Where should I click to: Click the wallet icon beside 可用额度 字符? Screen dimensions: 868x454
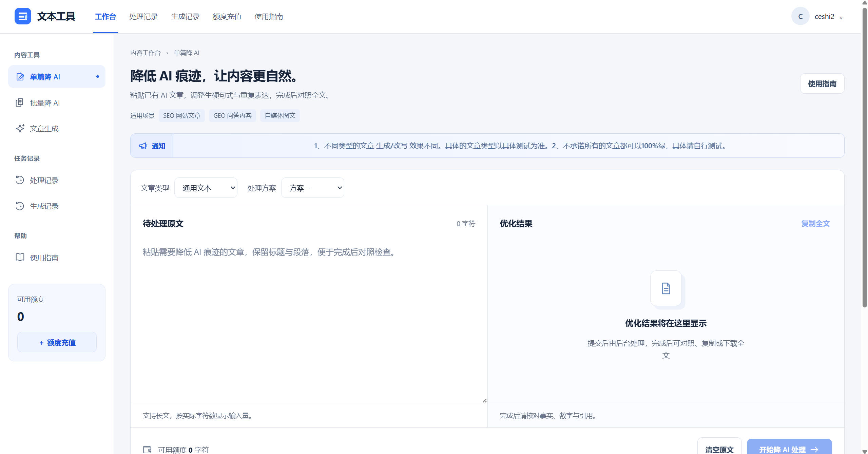click(148, 450)
